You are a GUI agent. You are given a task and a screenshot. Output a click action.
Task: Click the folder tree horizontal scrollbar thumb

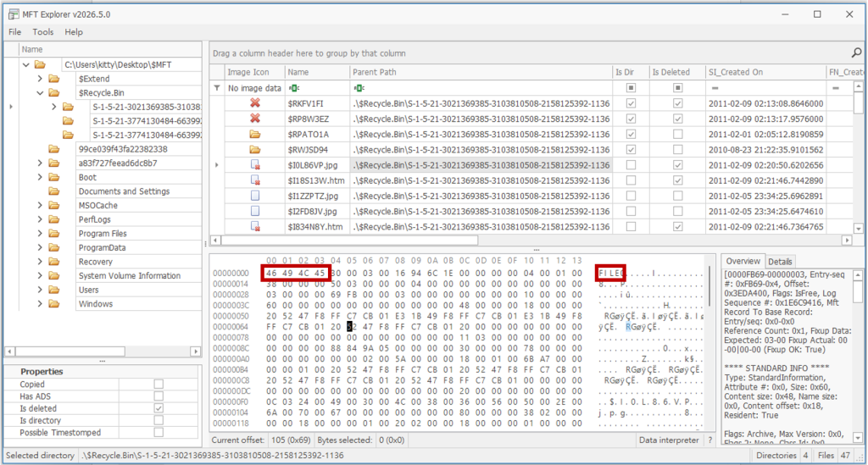[x=70, y=352]
